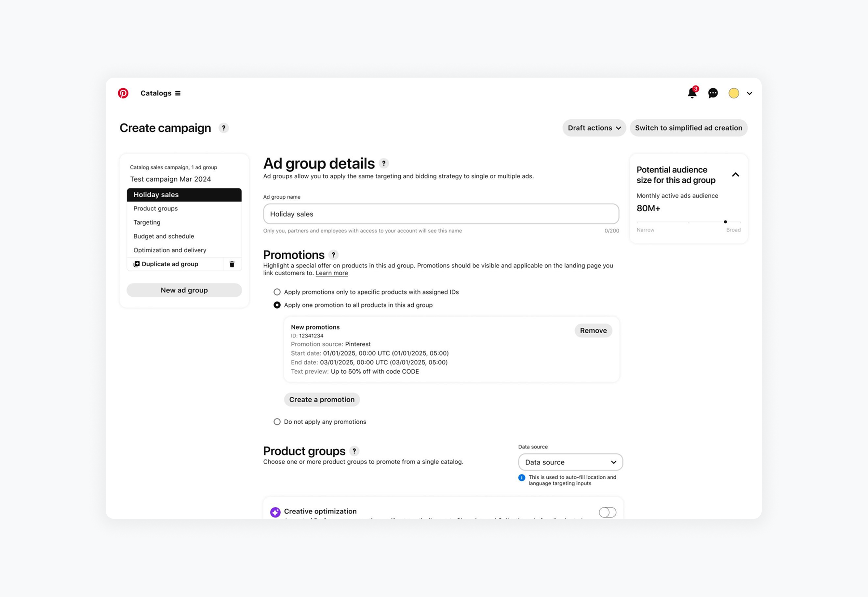Viewport: 868px width, 597px height.
Task: Select 'Do not apply any promotions' option
Action: (x=277, y=422)
